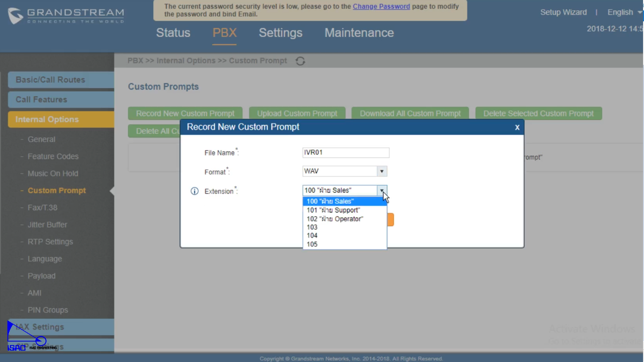Go to the Settings tab

280,33
